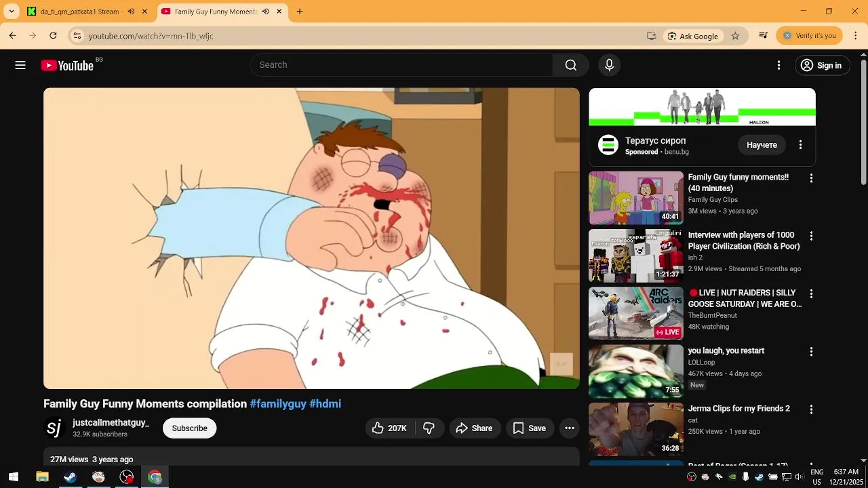868x488 pixels.
Task: Open the media control icon in toolbar
Action: pos(764,36)
